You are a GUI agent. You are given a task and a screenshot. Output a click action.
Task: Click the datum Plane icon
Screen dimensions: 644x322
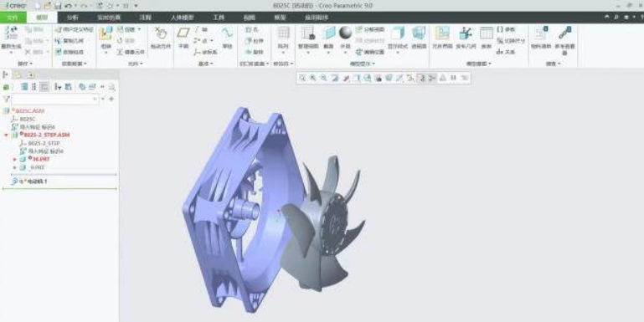tap(183, 33)
